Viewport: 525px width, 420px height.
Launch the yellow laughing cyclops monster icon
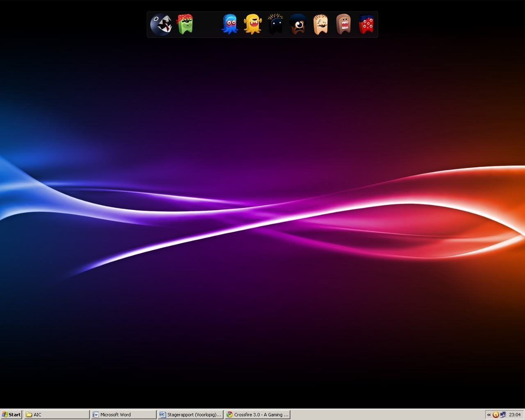[x=253, y=24]
